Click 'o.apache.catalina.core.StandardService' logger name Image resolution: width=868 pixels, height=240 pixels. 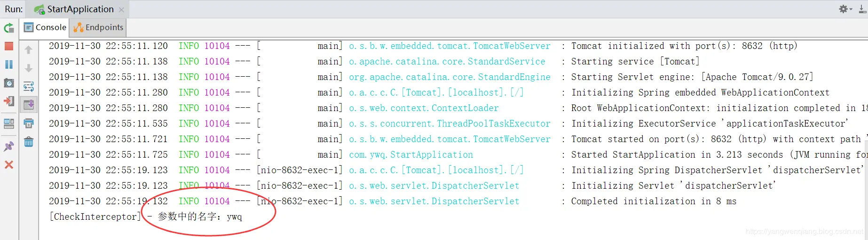[x=447, y=61]
